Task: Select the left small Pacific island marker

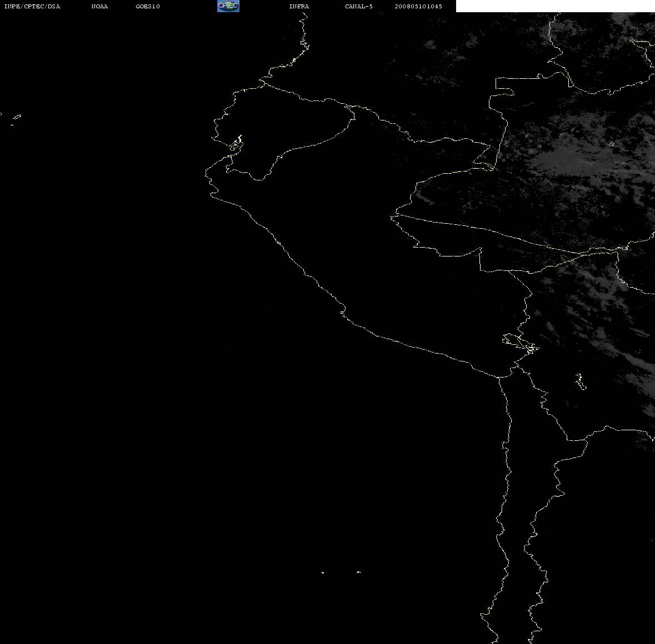Action: point(323,572)
